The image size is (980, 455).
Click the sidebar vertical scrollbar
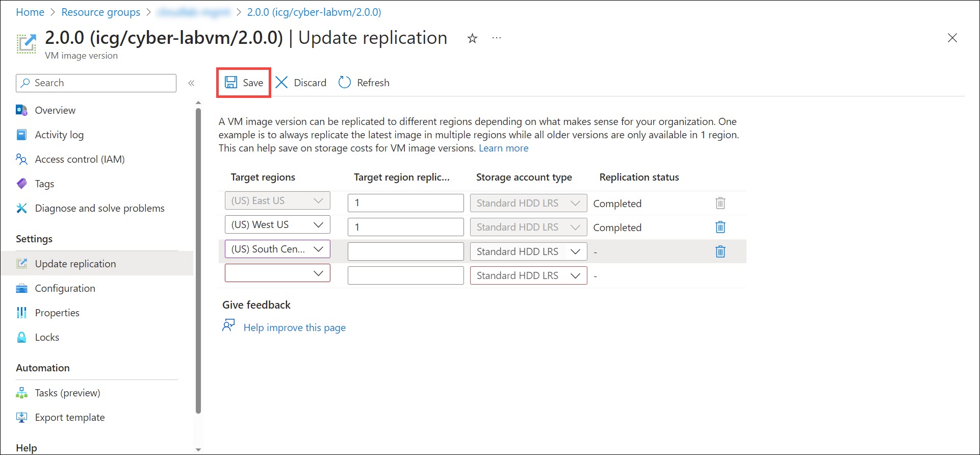tap(198, 260)
